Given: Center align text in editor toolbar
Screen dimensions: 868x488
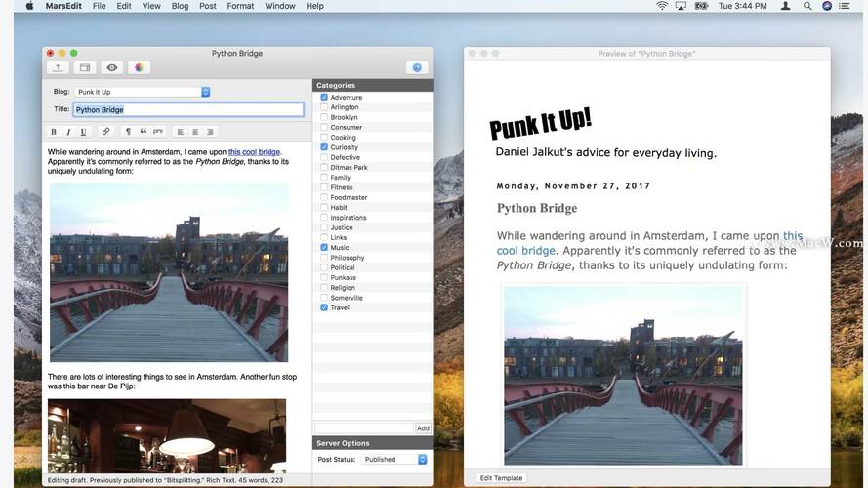Looking at the screenshot, I should coord(195,132).
